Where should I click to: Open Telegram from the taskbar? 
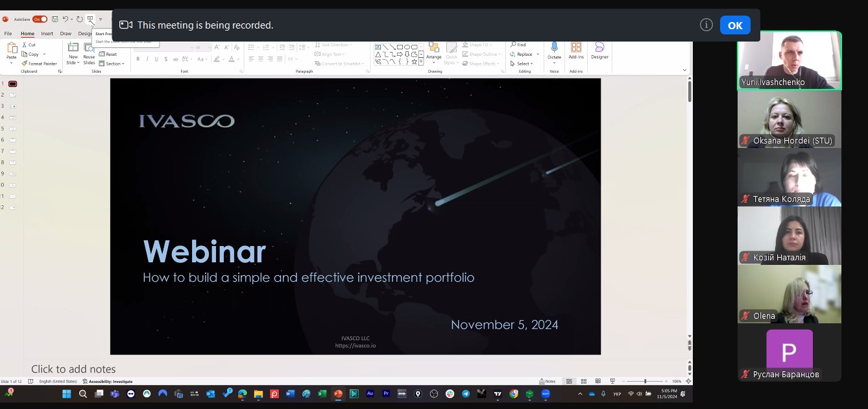click(x=466, y=393)
